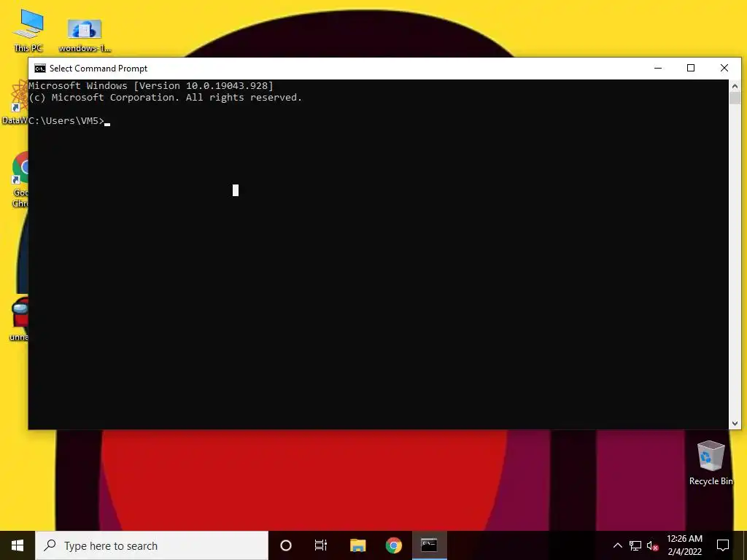Click the scroll down arrow in Command Prompt
Screen dimensions: 747x560
coord(735,423)
